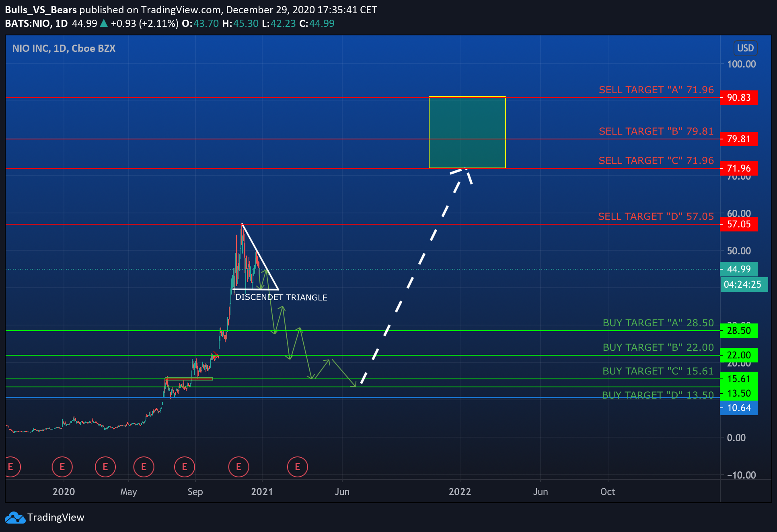Click the earnings marker right of May
This screenshot has height=532, width=777.
tap(144, 467)
